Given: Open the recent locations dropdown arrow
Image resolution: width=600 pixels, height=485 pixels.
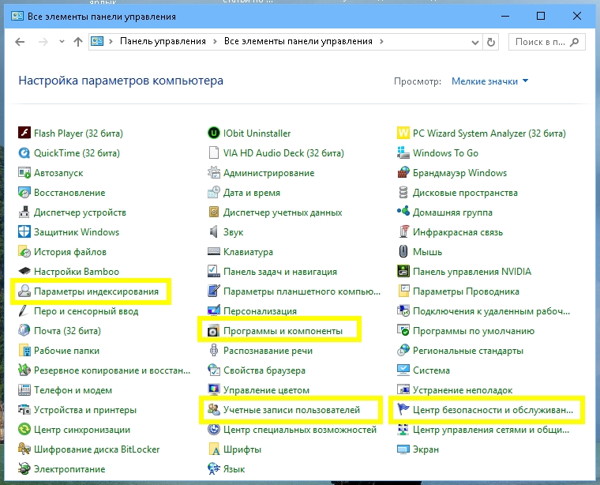Looking at the screenshot, I should coord(62,41).
